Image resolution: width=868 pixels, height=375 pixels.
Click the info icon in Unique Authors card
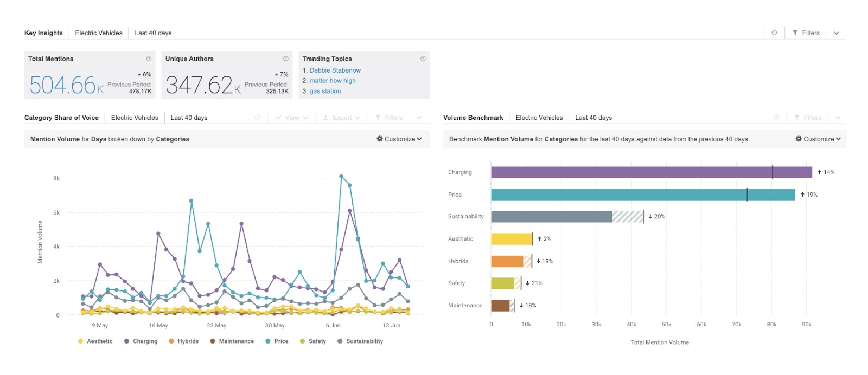pyautogui.click(x=286, y=59)
